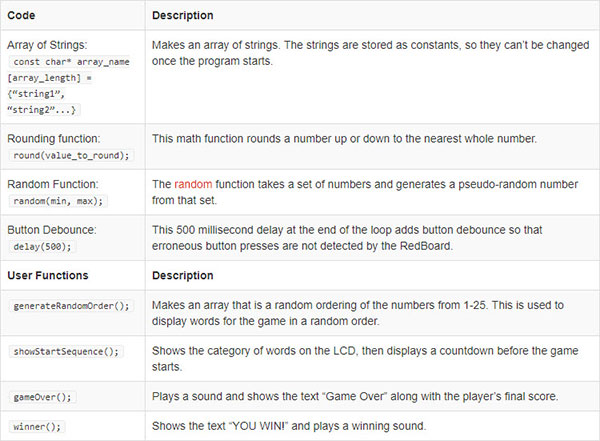This screenshot has height=441, width=600.
Task: Select the 'Random Function:' label
Action: (53, 184)
